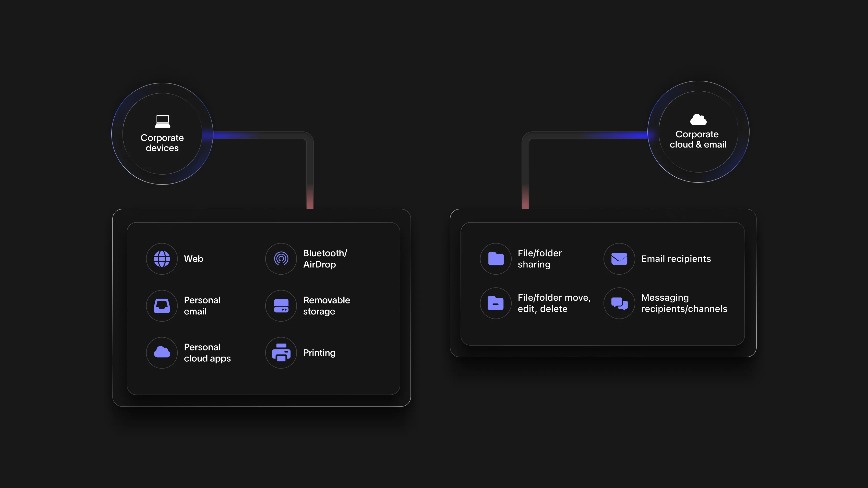This screenshot has height=488, width=868.
Task: Select the Email recipients label text
Action: coord(676,259)
